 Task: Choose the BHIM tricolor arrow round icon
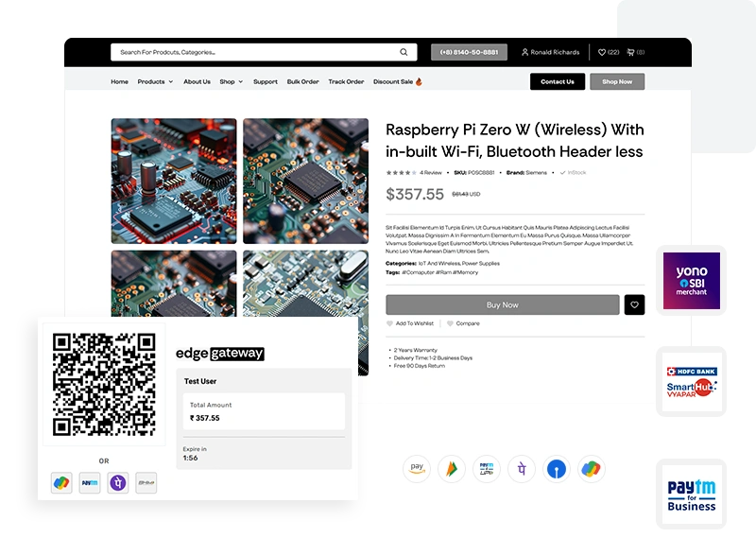452,469
